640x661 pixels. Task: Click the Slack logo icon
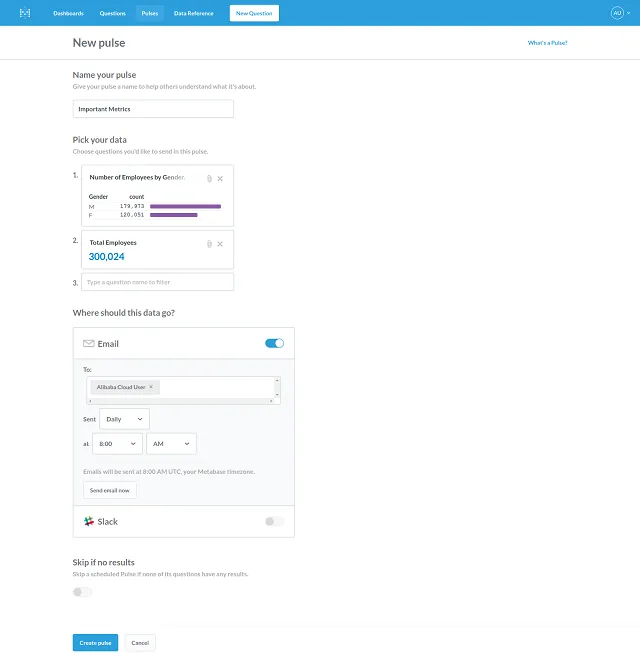coord(89,521)
